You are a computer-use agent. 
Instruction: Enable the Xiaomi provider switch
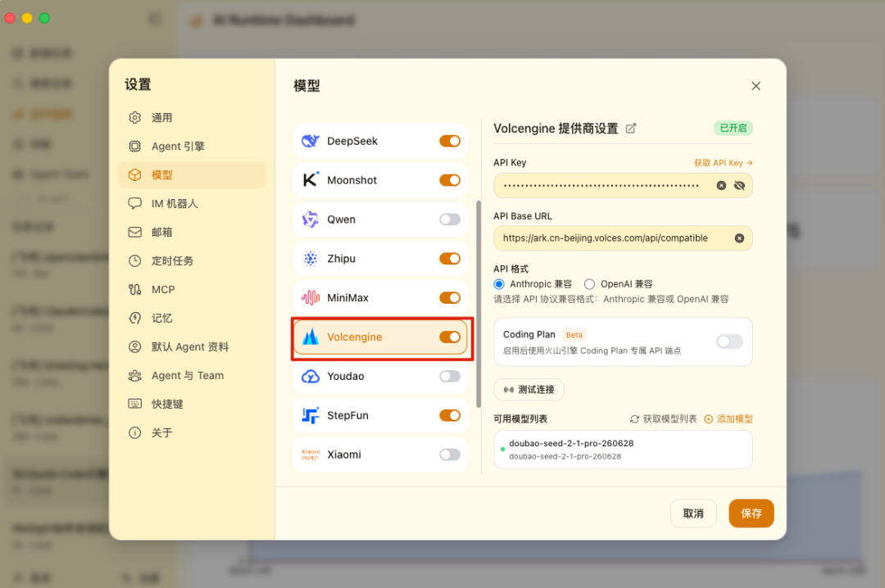(450, 455)
